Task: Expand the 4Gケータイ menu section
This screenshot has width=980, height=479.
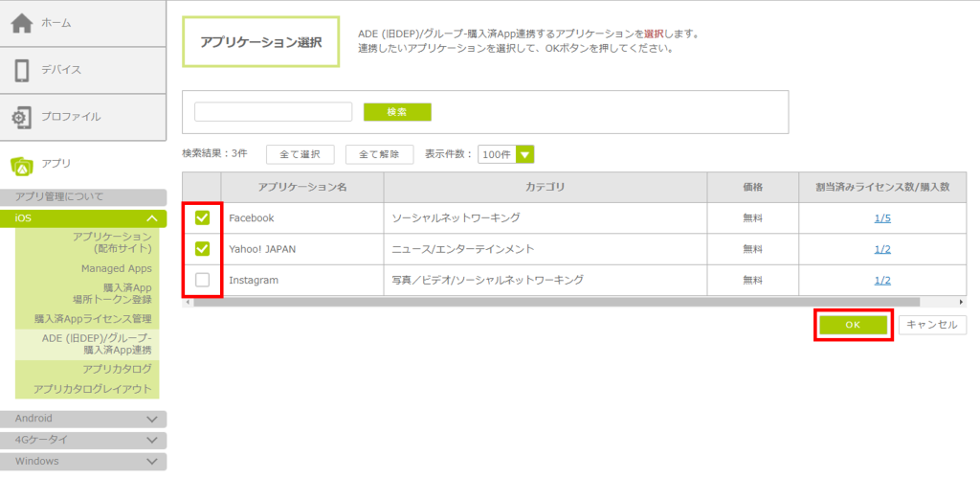Action: (151, 440)
